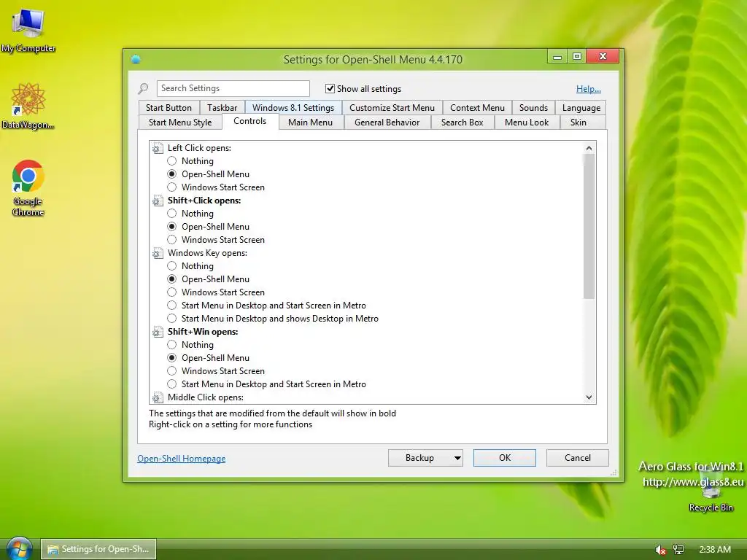Select the Left Click opens setting label

199,148
